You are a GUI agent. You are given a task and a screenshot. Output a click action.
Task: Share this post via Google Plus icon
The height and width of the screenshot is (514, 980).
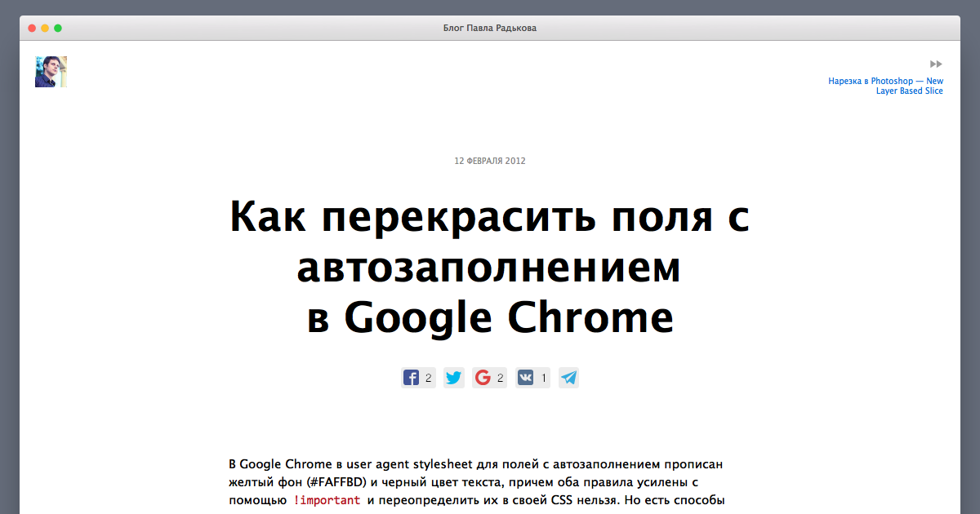(x=483, y=378)
